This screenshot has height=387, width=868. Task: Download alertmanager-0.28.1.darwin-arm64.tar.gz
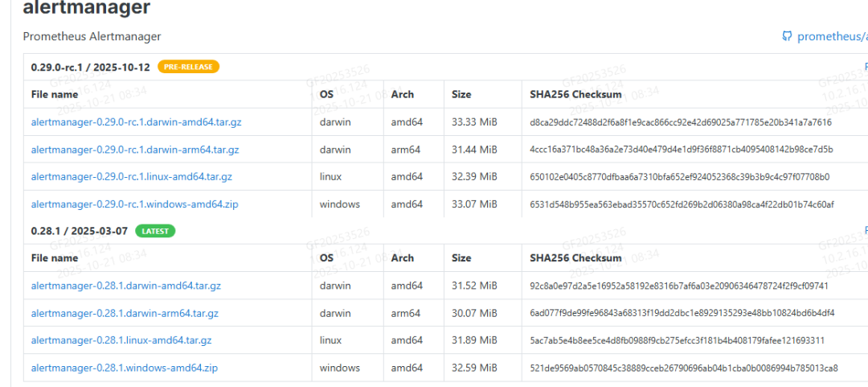pyautogui.click(x=125, y=313)
